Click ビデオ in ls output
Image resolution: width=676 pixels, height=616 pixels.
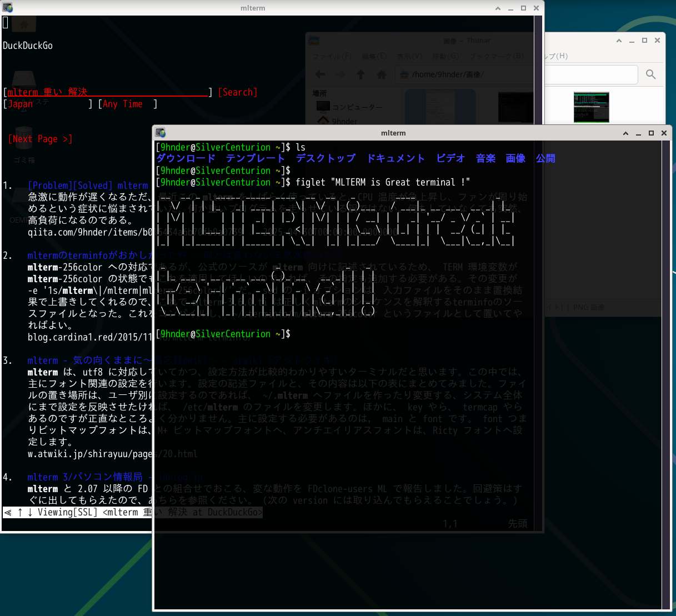[450, 158]
